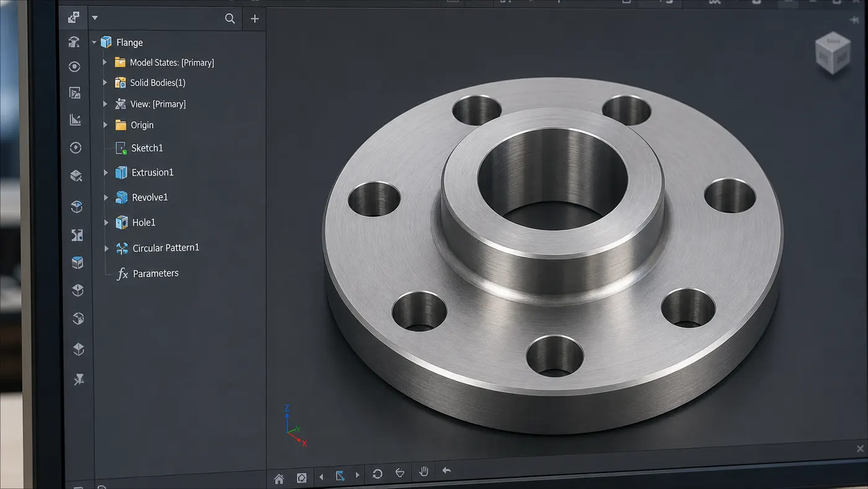Click the left arrow in the bottom navigation bar
Image resolution: width=868 pixels, height=489 pixels.
coord(321,477)
